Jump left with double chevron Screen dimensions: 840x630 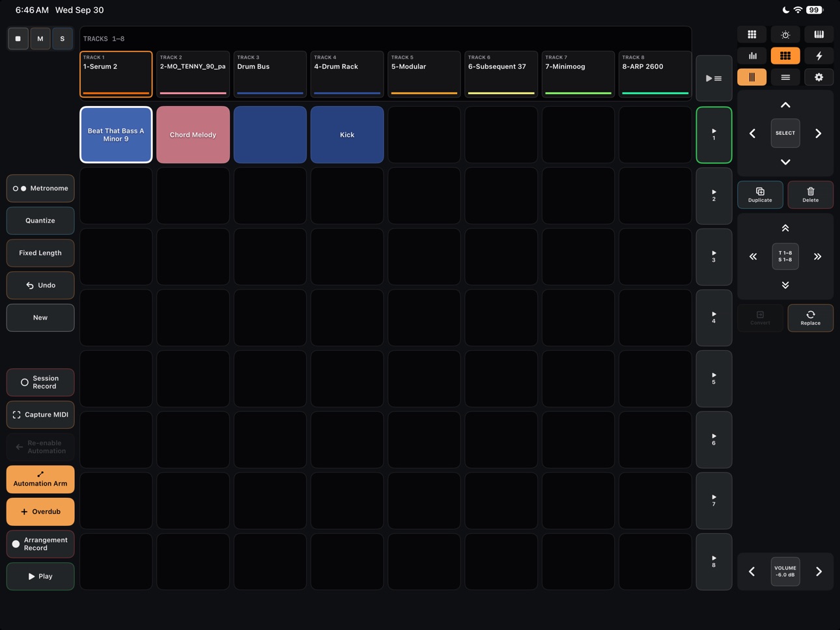[753, 256]
